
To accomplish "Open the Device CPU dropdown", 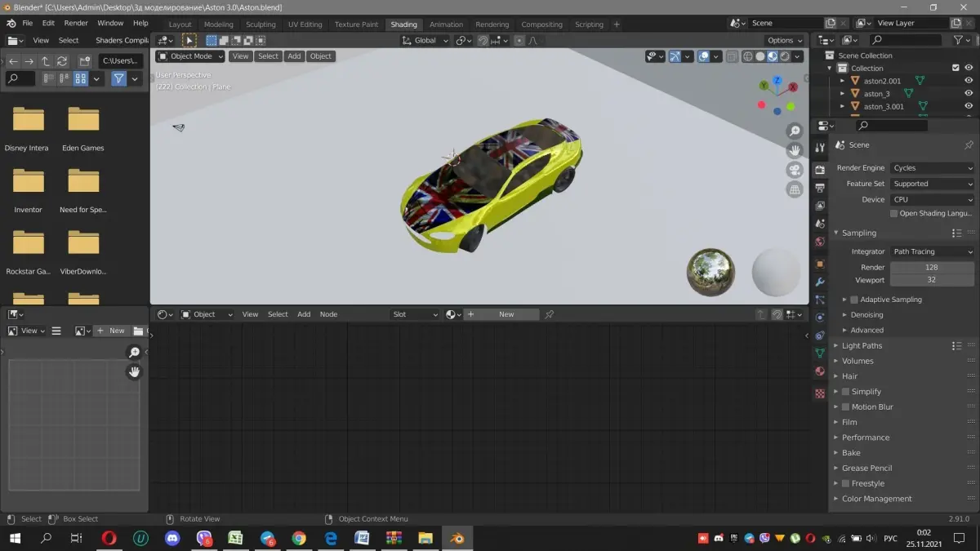I will click(x=932, y=199).
